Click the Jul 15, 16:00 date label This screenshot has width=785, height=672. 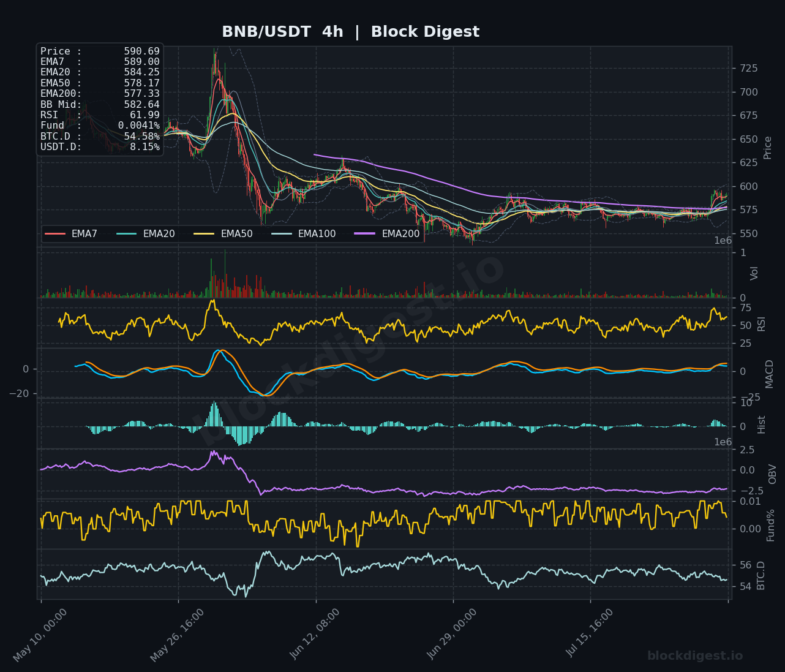click(x=589, y=633)
